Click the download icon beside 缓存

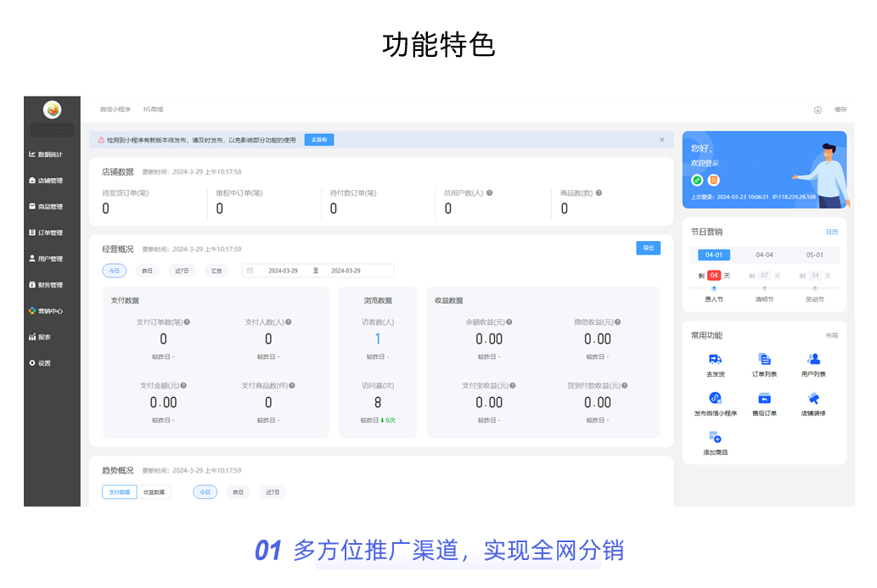pyautogui.click(x=818, y=109)
